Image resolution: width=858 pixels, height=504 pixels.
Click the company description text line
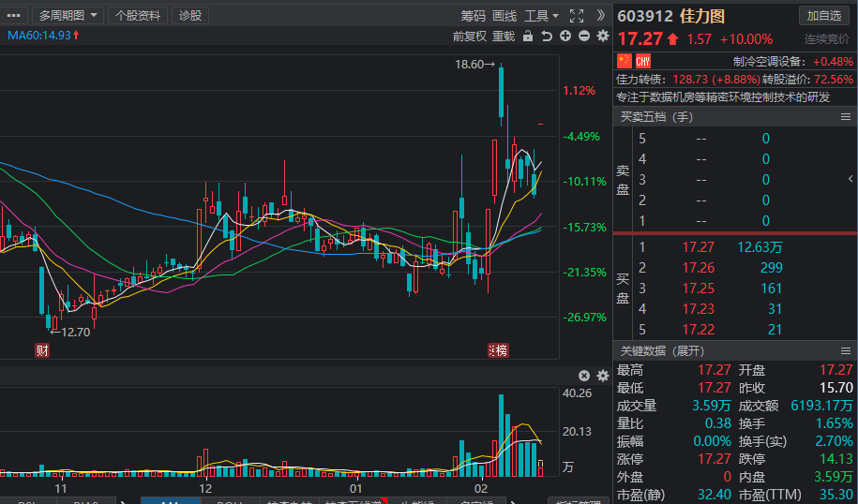723,97
